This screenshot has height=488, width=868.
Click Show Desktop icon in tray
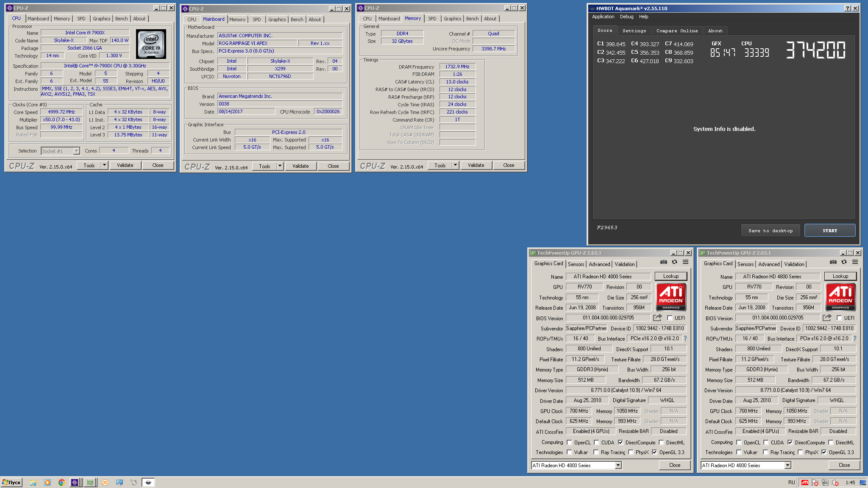862,482
